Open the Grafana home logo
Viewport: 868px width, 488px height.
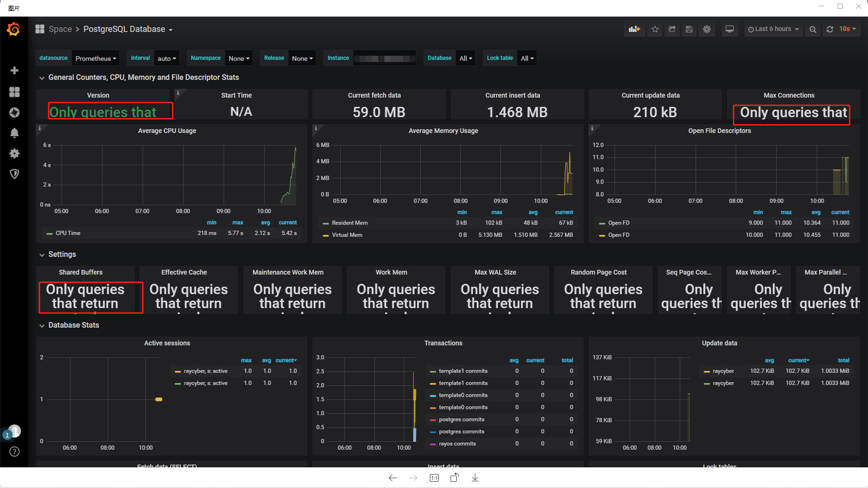[14, 29]
